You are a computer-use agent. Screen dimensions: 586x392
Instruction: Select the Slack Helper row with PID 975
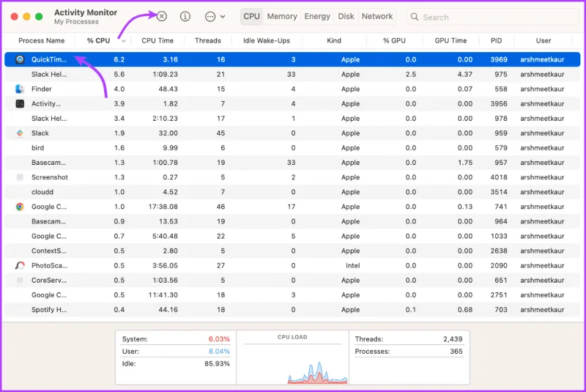(292, 74)
